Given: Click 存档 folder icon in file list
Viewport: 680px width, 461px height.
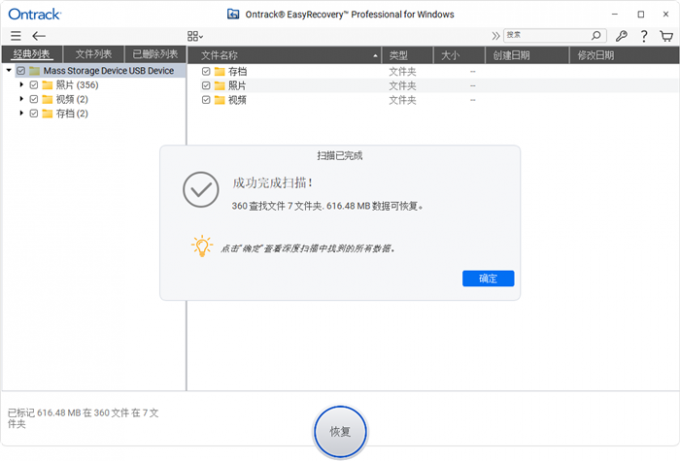Looking at the screenshot, I should tap(220, 72).
